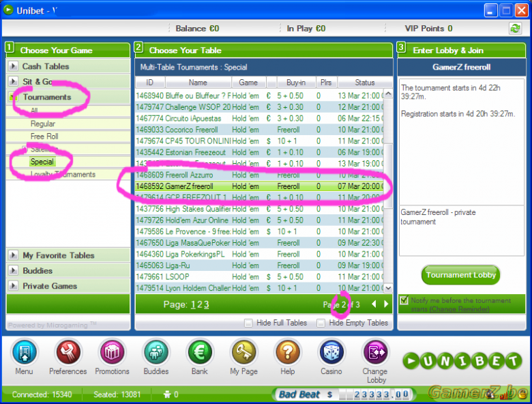
Task: Refresh balance with the green refresh icon
Action: click(x=516, y=29)
